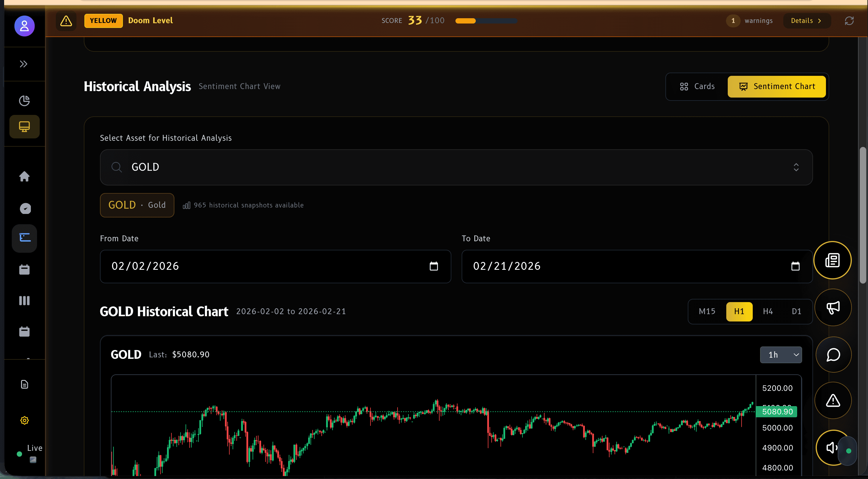The image size is (868, 479).
Task: Open warning Details from the top bar
Action: (x=806, y=21)
